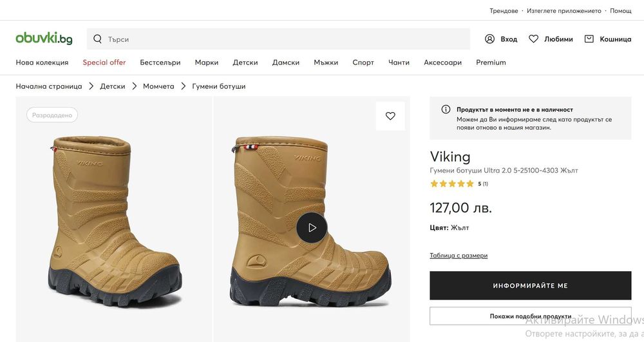The image size is (644, 342).
Task: Click the five-star rating
Action: pos(452,184)
